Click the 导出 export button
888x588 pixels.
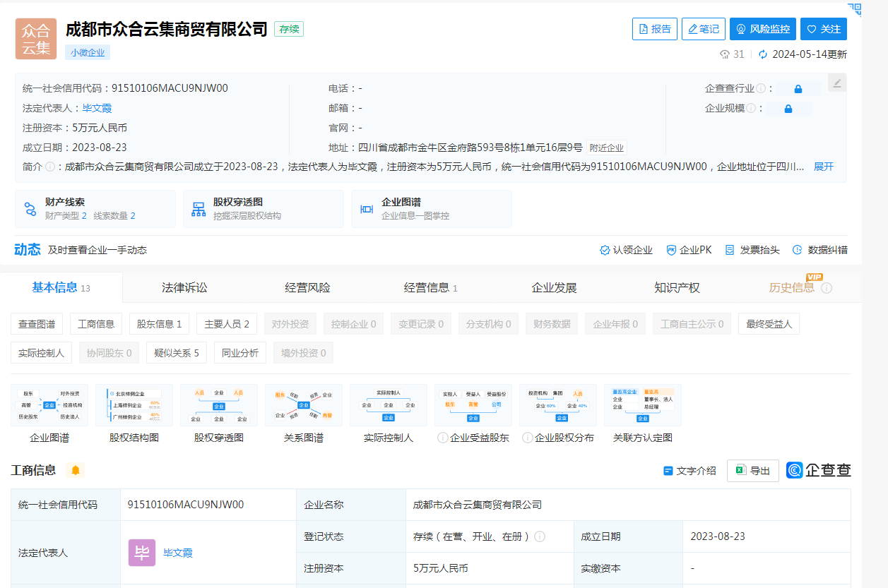coord(753,471)
